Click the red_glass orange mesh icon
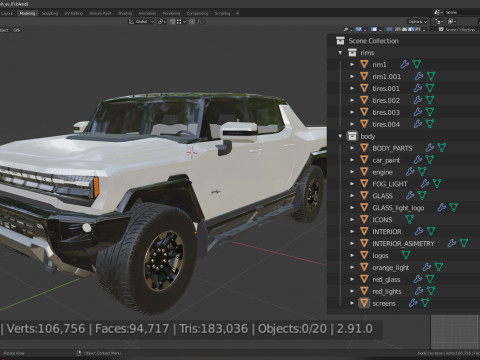The height and width of the screenshot is (360, 480). coord(364,279)
